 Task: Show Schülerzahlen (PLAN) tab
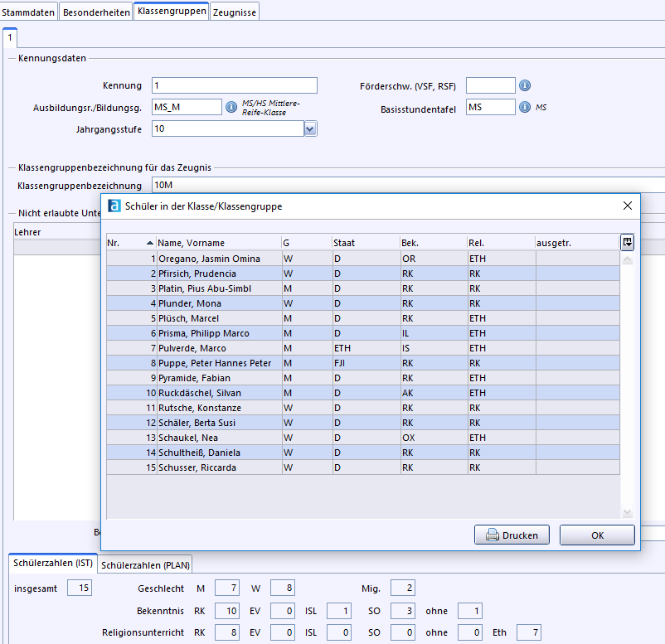click(x=145, y=565)
